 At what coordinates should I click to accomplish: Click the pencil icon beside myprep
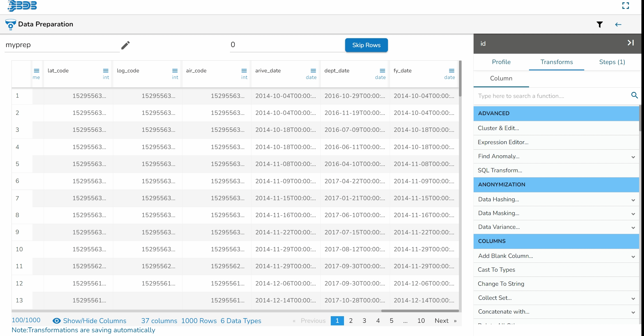125,45
